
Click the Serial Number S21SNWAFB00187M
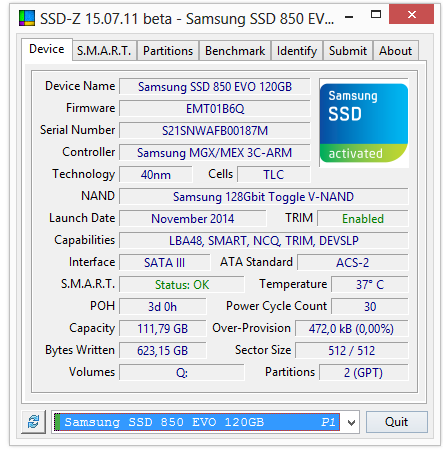click(215, 131)
